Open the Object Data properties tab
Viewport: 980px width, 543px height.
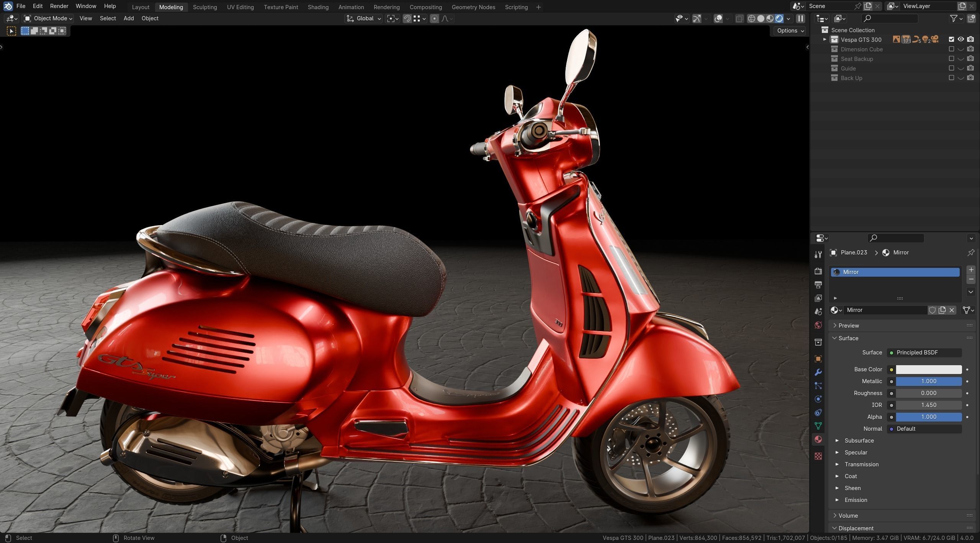pos(818,426)
